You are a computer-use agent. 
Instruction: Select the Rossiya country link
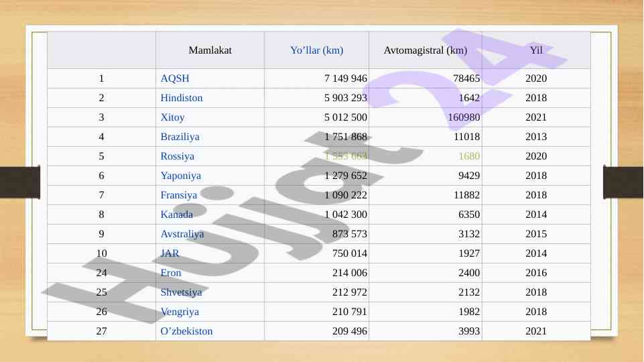click(x=177, y=156)
